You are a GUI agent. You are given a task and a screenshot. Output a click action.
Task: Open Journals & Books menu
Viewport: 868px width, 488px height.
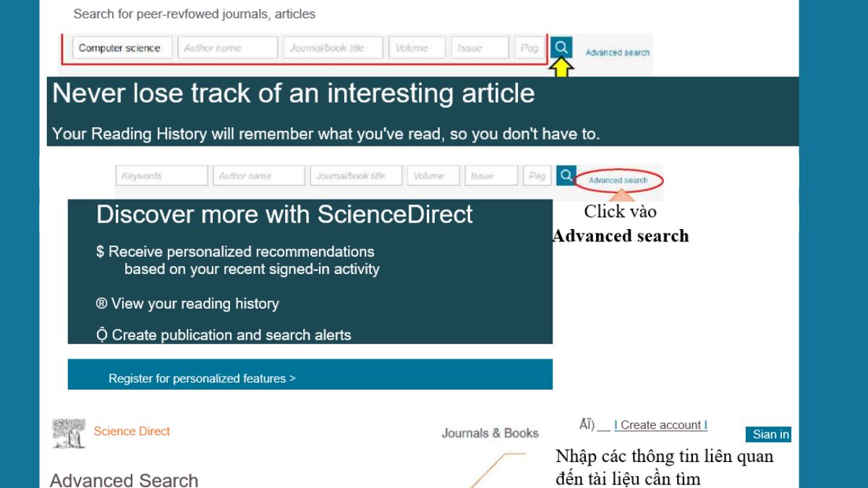490,433
